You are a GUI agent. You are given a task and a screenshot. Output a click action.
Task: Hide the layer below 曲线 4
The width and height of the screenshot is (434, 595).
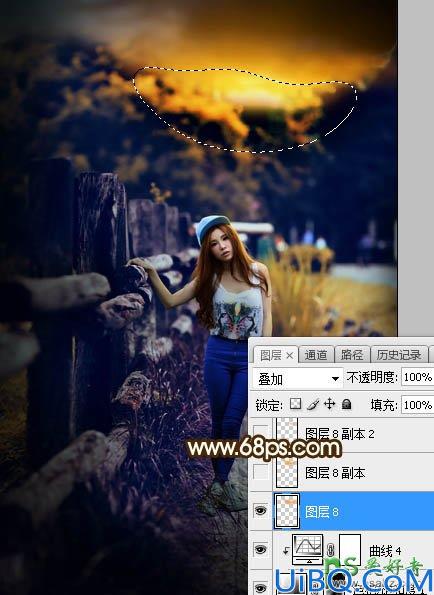point(260,588)
